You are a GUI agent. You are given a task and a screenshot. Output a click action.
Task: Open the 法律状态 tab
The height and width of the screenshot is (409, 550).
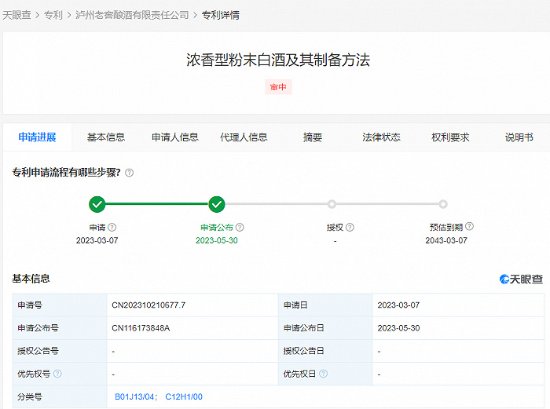pos(381,137)
